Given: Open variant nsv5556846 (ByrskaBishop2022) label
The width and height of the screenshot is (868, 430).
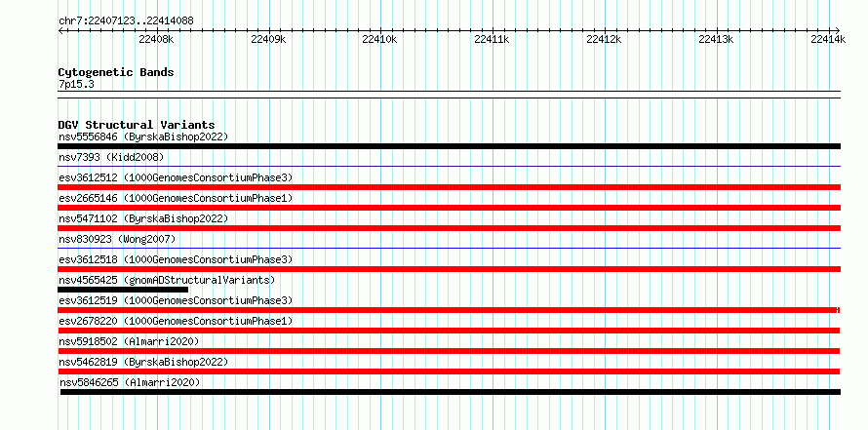Looking at the screenshot, I should (143, 137).
